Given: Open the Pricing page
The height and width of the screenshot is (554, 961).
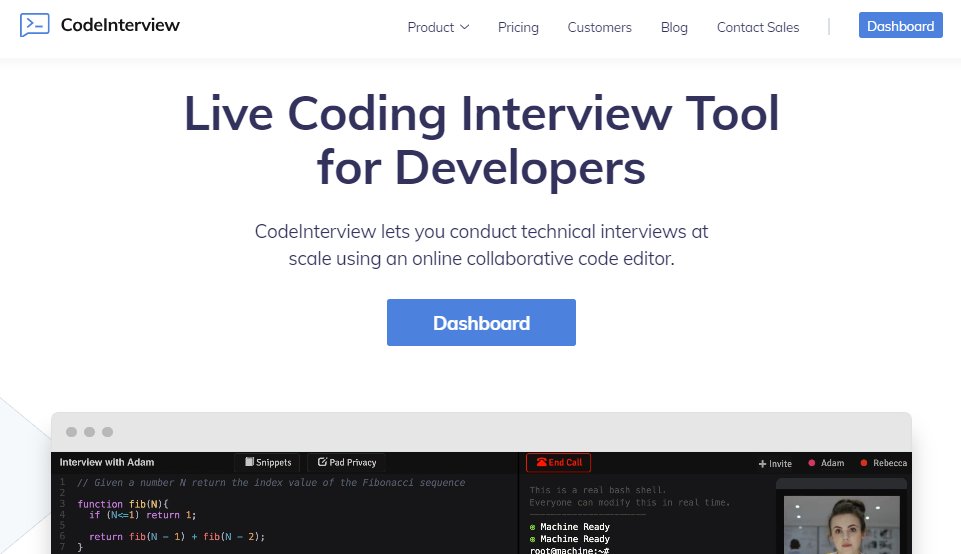Looking at the screenshot, I should click(x=518, y=27).
